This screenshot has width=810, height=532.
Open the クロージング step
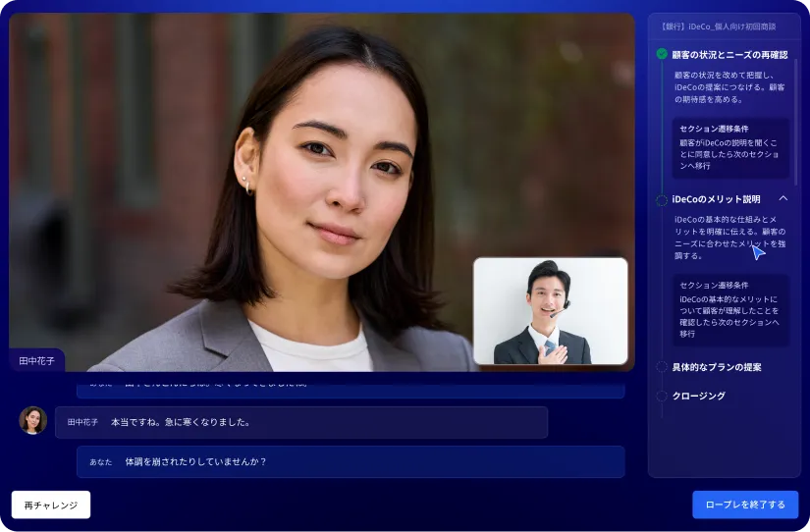click(x=698, y=397)
